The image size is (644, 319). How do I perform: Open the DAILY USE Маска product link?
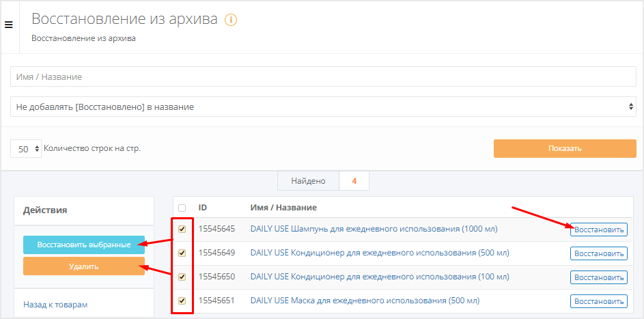[x=365, y=301]
